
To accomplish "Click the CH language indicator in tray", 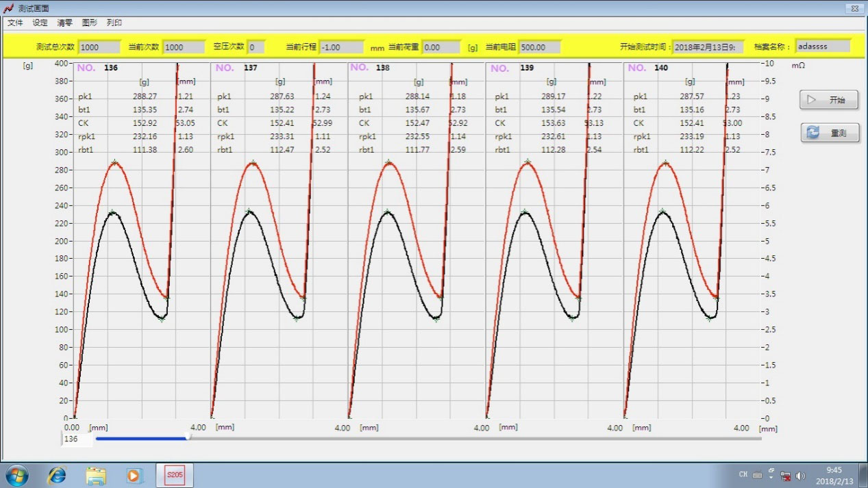I will pyautogui.click(x=743, y=474).
